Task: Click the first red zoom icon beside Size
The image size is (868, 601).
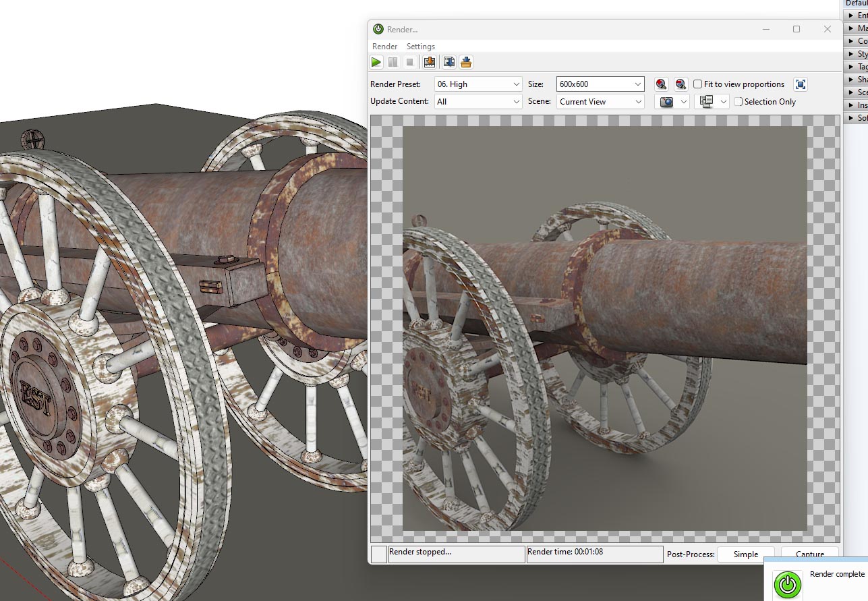Action: click(x=661, y=84)
